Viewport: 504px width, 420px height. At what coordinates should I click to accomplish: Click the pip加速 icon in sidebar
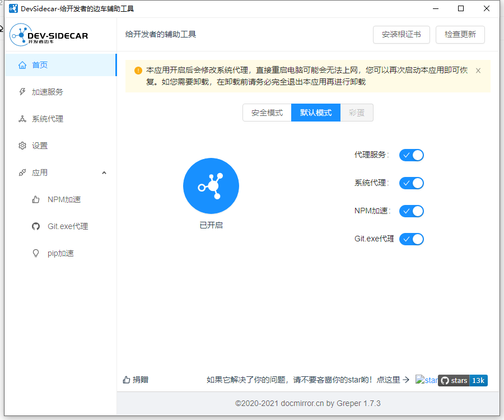tap(35, 253)
